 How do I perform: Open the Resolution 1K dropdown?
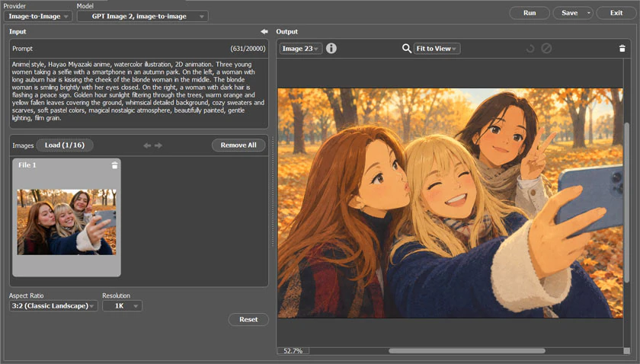tap(122, 305)
